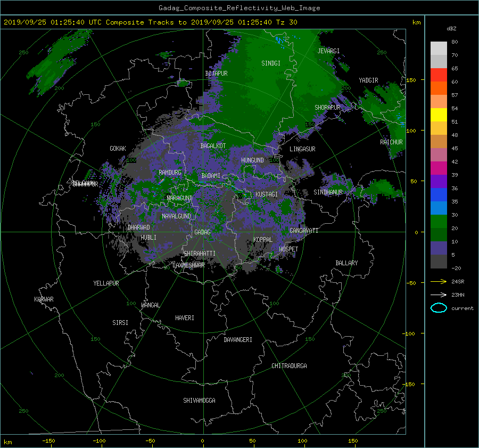Click the NAVALGUND city label

(176, 216)
